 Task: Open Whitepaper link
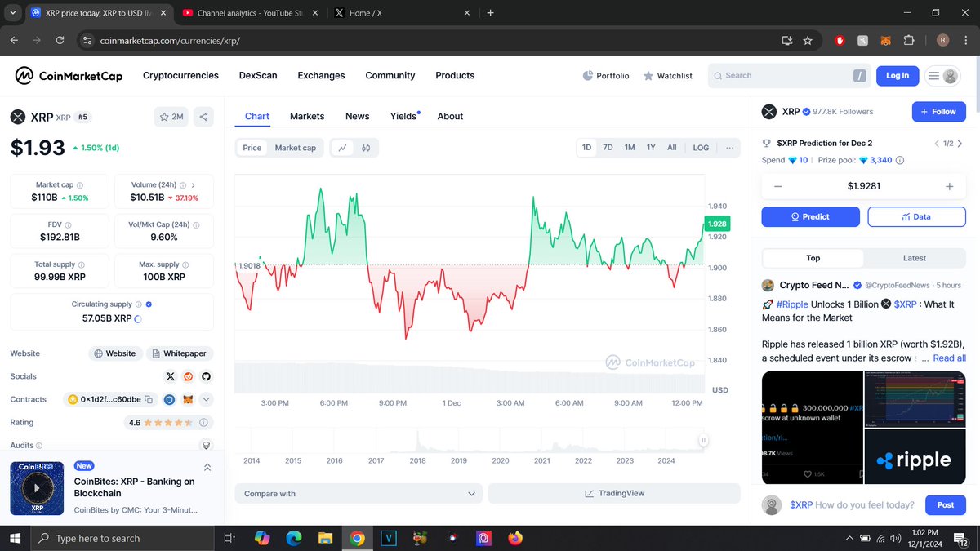click(x=180, y=353)
